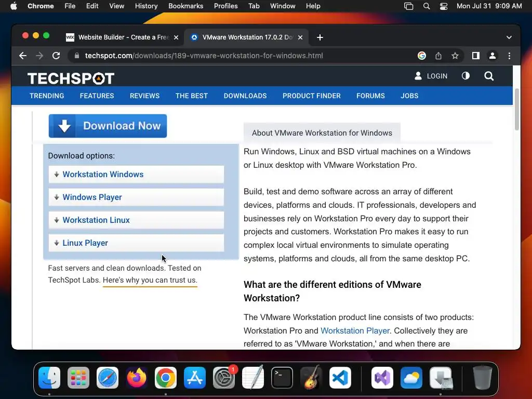Screen dimensions: 532x399
Task: Open App Store from the Dock
Action: [x=195, y=378]
